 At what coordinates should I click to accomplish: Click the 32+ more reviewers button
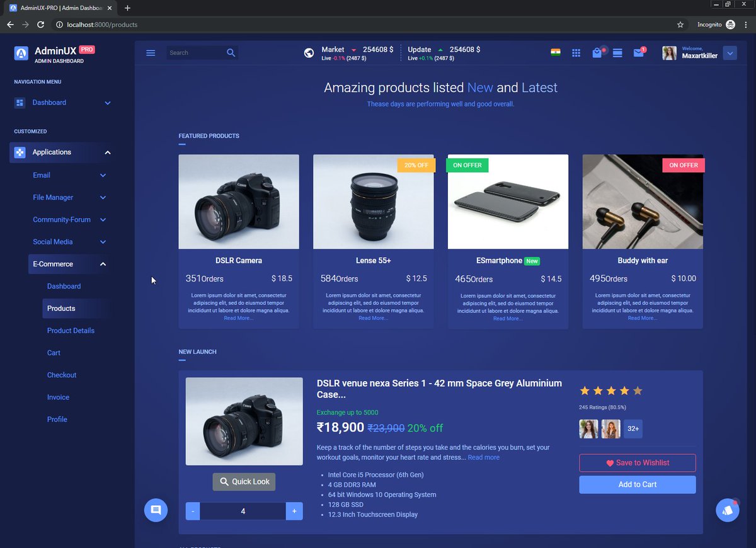coord(633,429)
